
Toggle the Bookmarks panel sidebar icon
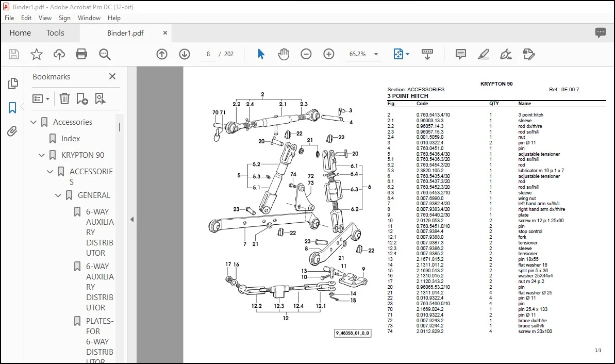12,107
